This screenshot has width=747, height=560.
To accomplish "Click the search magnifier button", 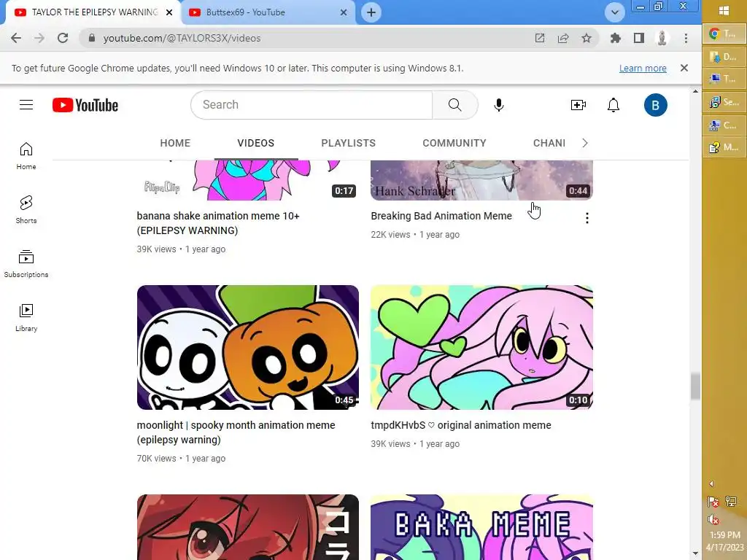I will click(455, 105).
